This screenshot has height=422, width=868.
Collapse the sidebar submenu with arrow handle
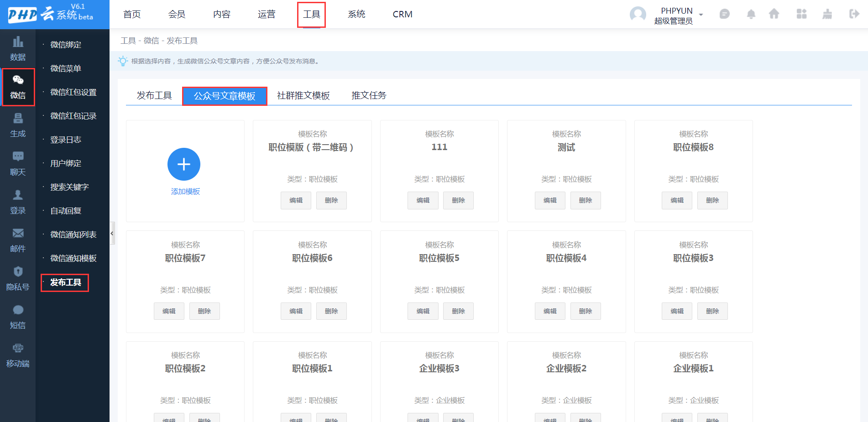point(112,234)
